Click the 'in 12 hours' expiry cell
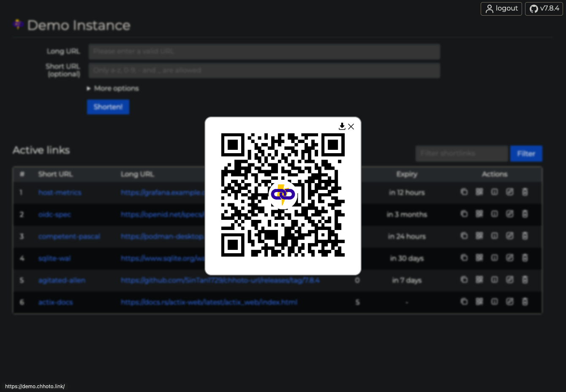566x392 pixels. 407,192
